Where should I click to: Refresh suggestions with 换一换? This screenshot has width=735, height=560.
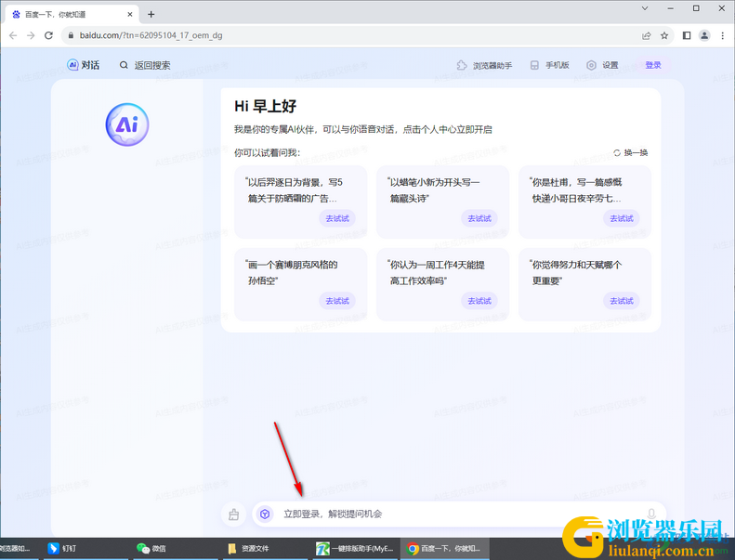[631, 153]
